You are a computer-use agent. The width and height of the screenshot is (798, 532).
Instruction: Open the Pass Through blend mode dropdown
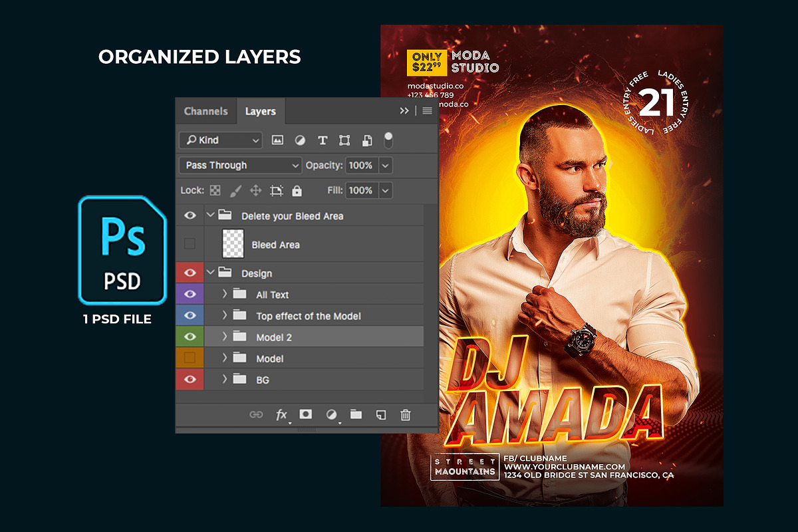(x=240, y=165)
